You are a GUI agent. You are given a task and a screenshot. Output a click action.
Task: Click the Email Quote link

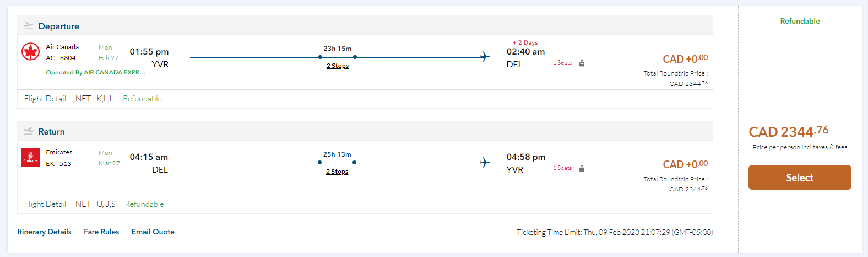[153, 232]
